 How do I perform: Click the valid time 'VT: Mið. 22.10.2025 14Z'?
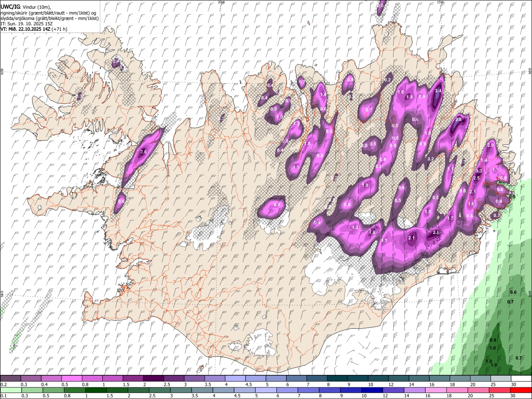tap(25, 29)
